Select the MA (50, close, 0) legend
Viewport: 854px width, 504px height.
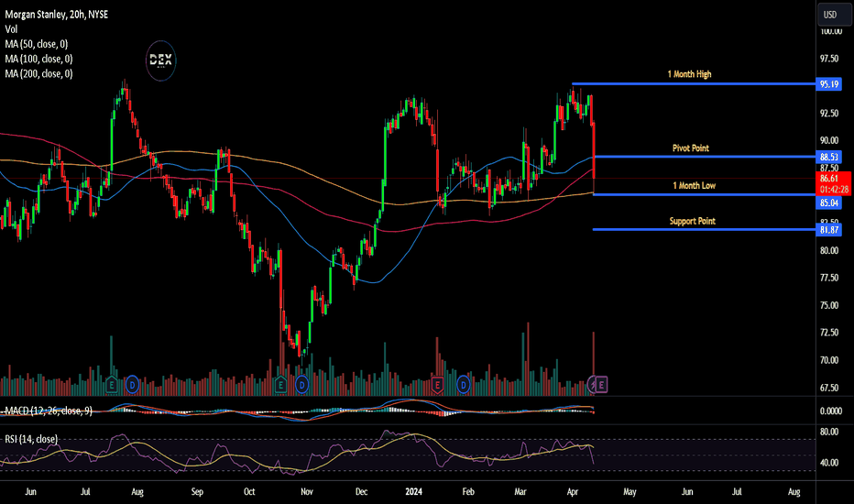tap(37, 44)
